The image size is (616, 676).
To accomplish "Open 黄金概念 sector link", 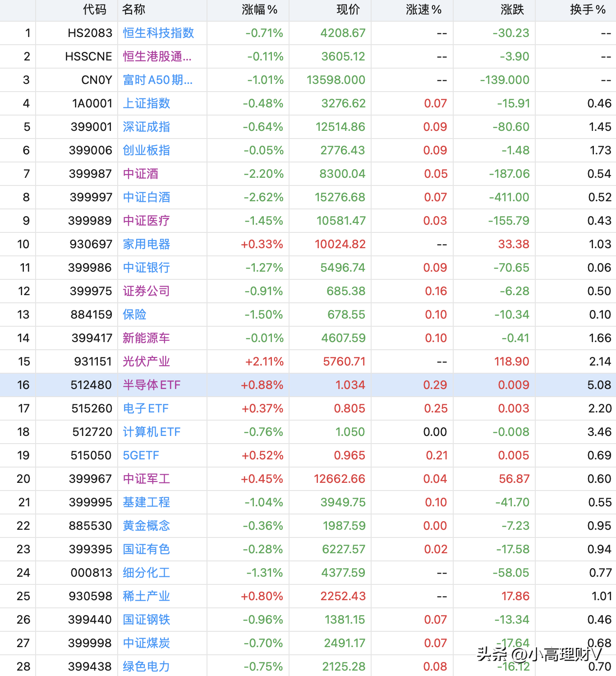I will pos(147,526).
